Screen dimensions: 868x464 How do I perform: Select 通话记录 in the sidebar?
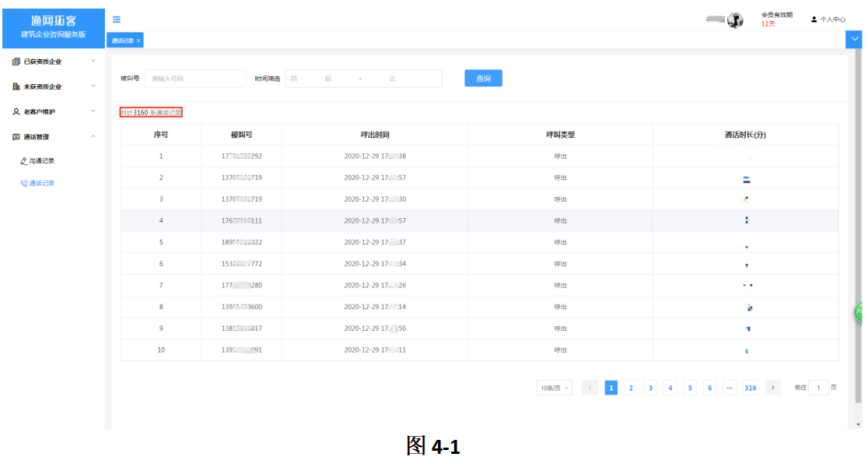pos(43,184)
